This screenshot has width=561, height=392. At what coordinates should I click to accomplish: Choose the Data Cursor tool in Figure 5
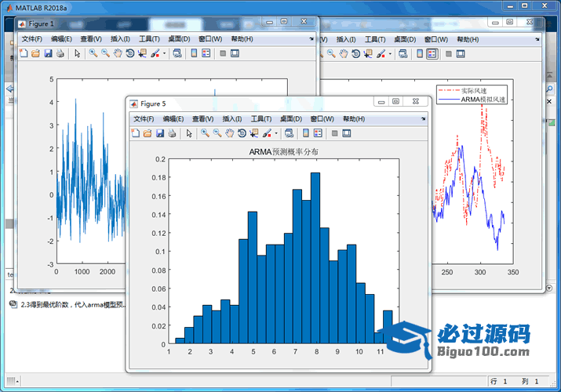(254, 133)
